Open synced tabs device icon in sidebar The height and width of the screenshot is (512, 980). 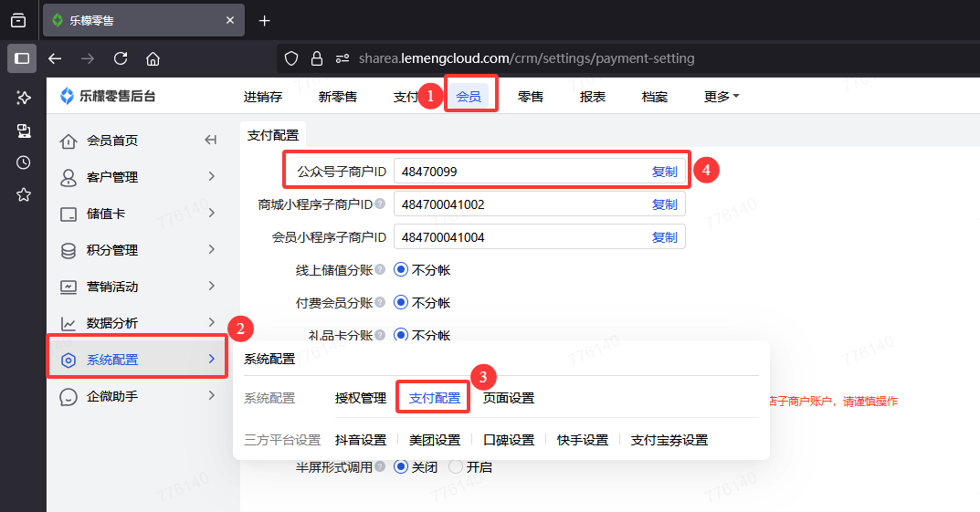click(23, 130)
